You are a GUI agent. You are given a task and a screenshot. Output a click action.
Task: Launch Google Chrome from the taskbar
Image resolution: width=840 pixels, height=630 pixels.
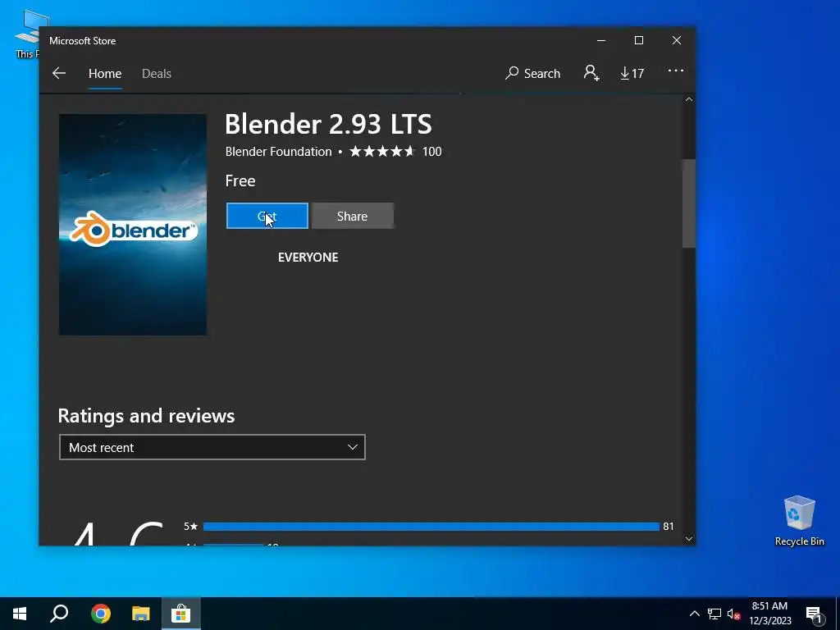point(100,614)
